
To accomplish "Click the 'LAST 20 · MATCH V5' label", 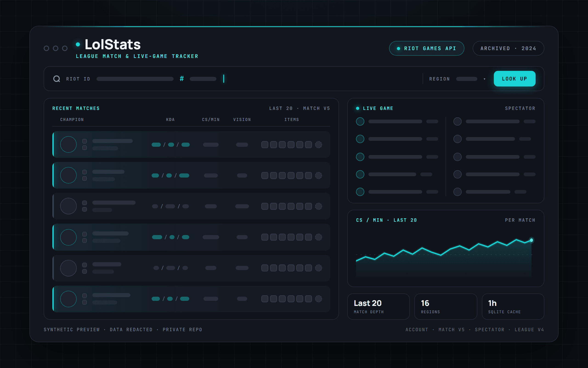I will 300,108.
